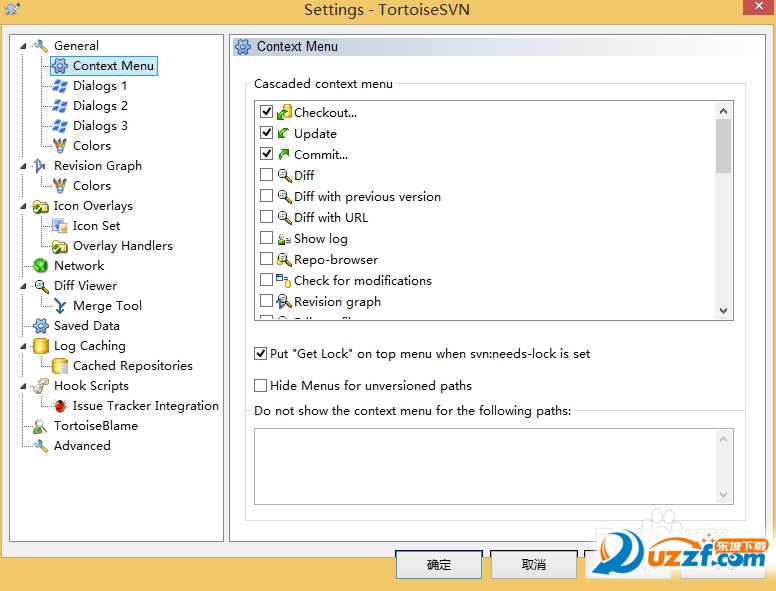Viewport: 776px width, 591px height.
Task: Check Diff with previous version checkbox
Action: (266, 196)
